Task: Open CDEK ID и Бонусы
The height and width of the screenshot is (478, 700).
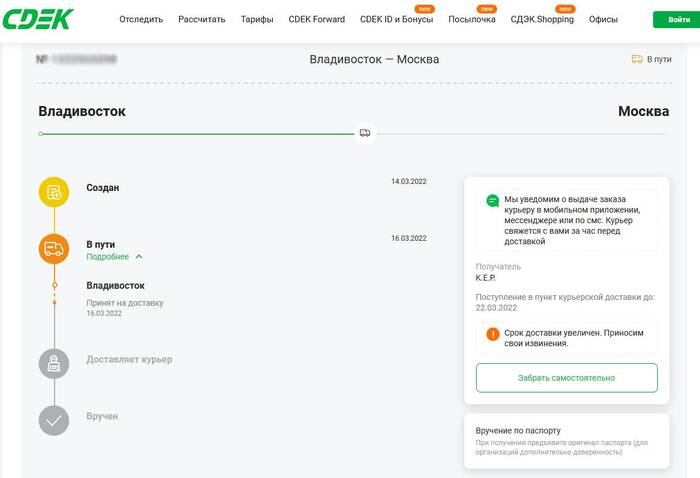Action: [397, 19]
